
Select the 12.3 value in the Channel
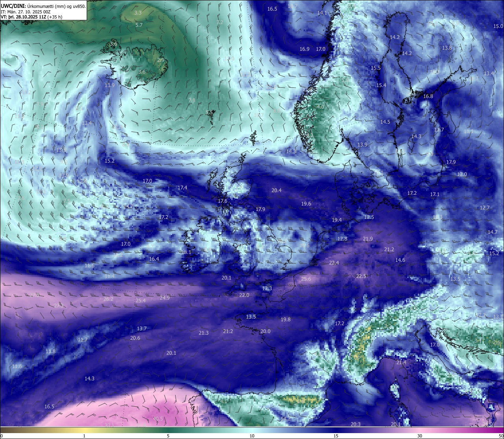click(267, 289)
